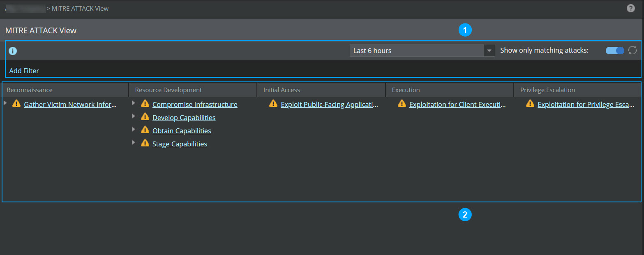Expand Gather Victim Network Information row

point(5,103)
